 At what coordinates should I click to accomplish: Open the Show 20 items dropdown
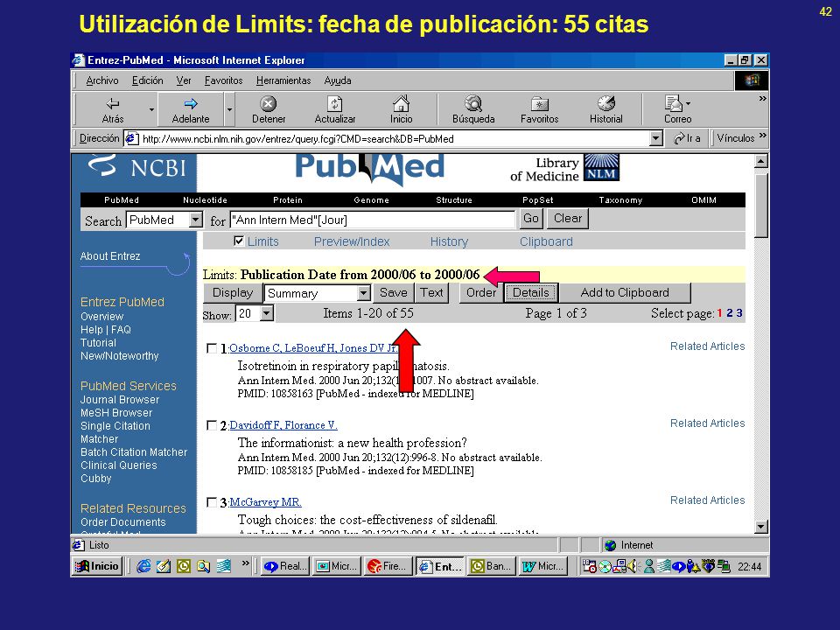[267, 313]
